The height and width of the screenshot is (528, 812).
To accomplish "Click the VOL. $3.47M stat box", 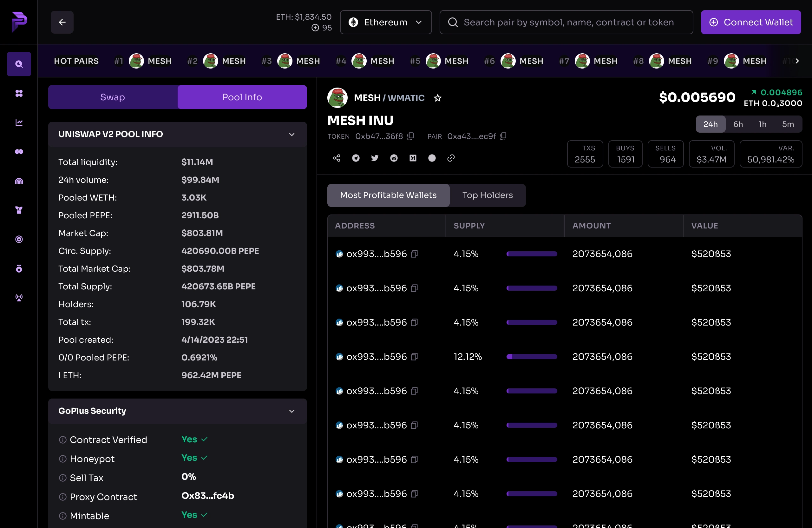I will coord(711,154).
